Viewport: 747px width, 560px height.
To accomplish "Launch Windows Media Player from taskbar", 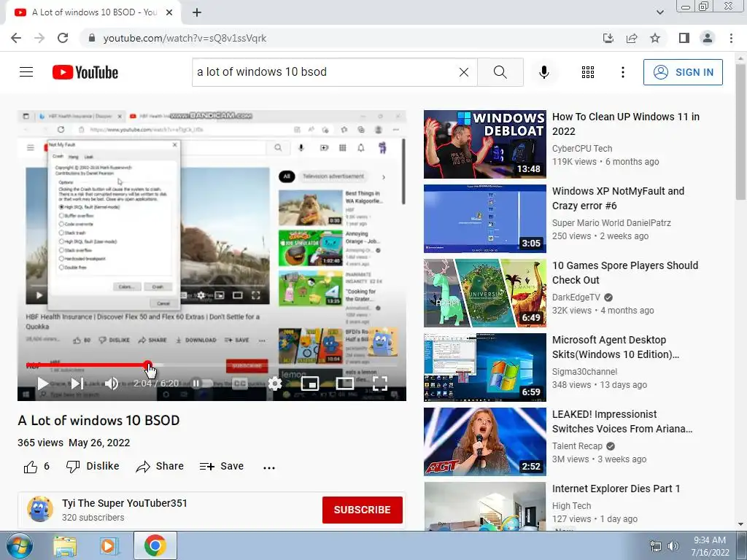I will [109, 546].
